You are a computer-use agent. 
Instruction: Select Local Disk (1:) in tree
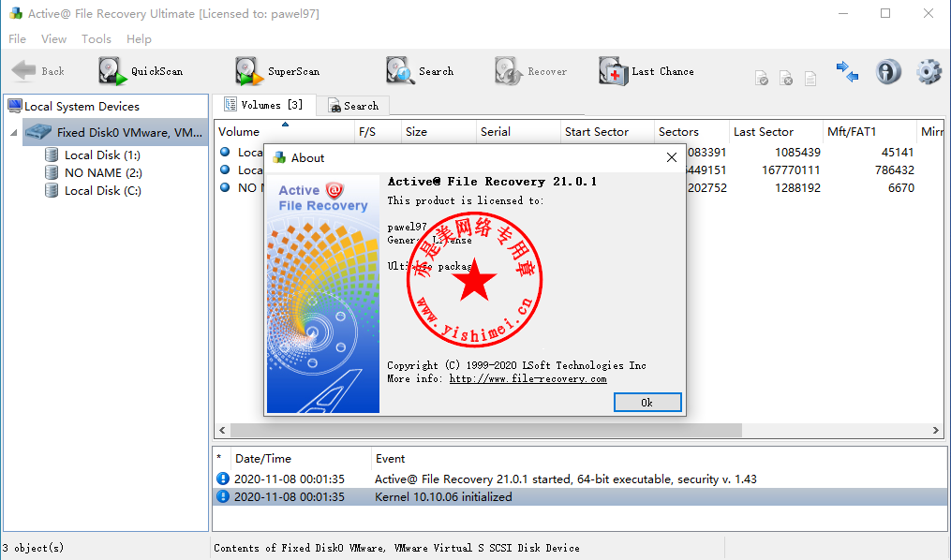click(102, 155)
